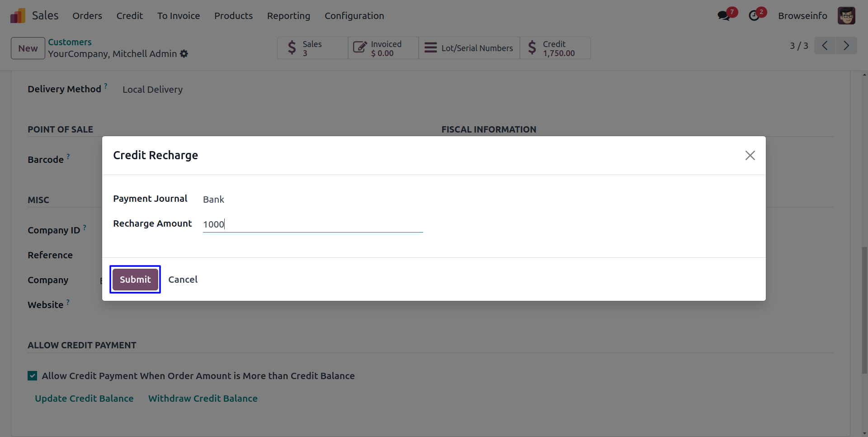Open the chat messages icon
The width and height of the screenshot is (868, 437).
(x=724, y=16)
